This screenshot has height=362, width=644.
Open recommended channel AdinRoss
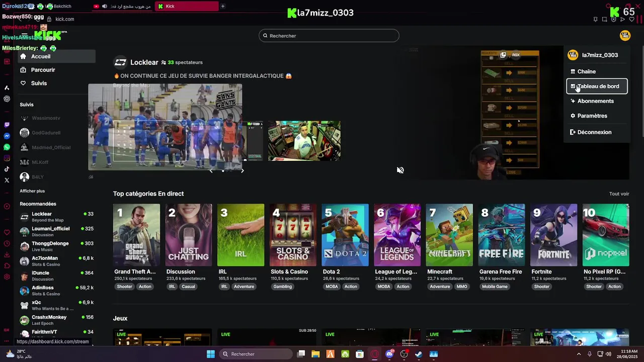tap(56, 290)
